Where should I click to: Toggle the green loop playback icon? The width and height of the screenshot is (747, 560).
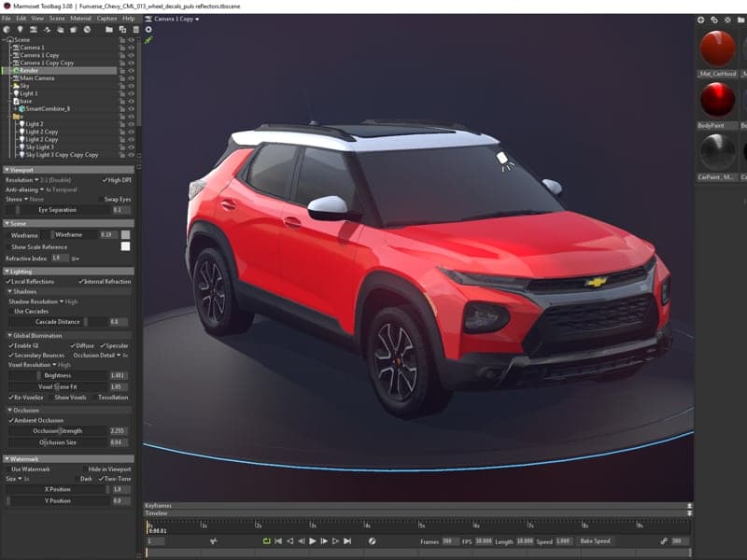tap(267, 541)
